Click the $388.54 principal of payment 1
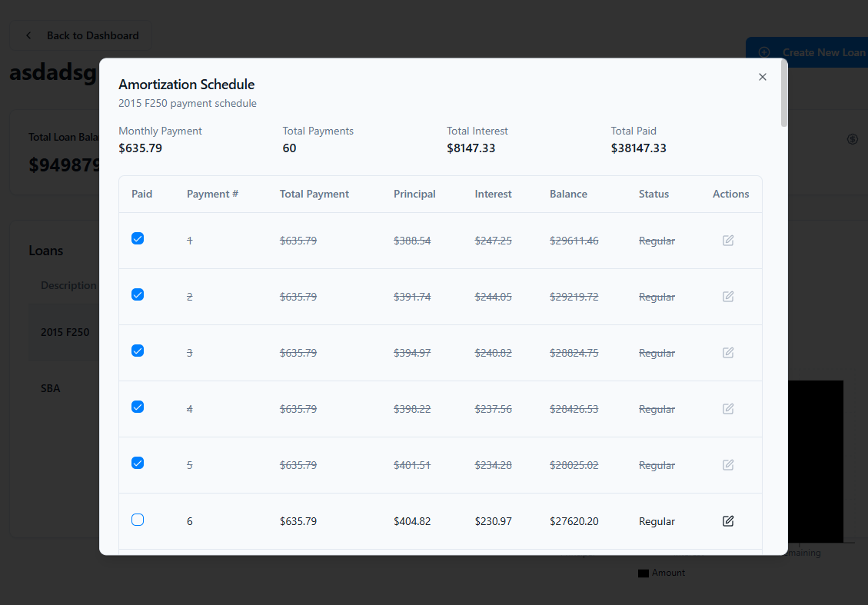The width and height of the screenshot is (868, 605). coord(412,241)
